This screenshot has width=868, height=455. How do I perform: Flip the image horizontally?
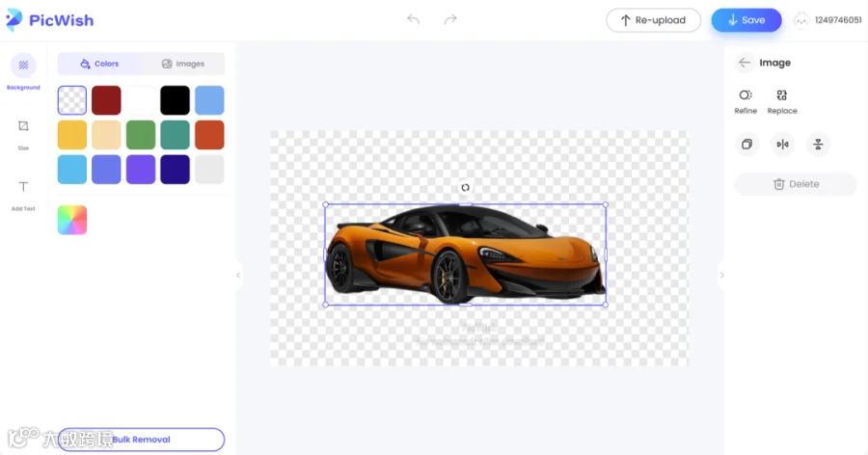[x=782, y=145]
